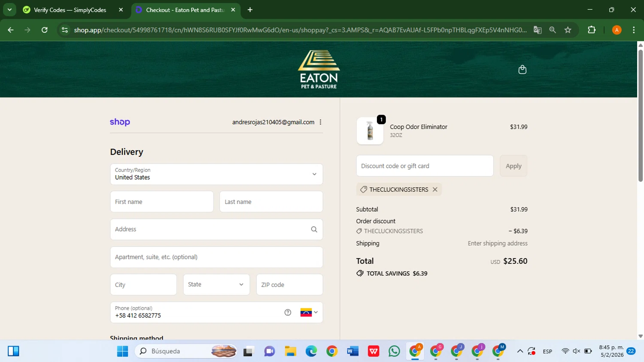Screen dimensions: 644x362
Task: View site information icon in address bar
Action: click(x=65, y=30)
